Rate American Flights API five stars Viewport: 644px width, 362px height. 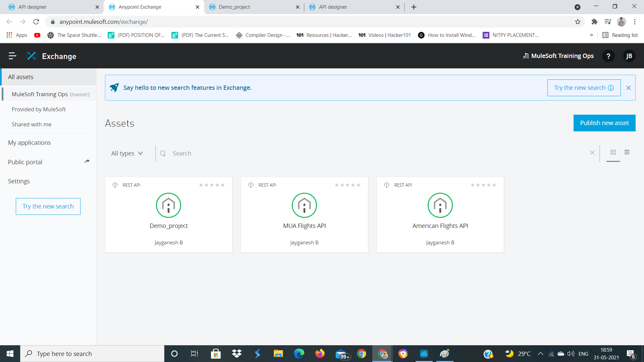[x=494, y=185]
